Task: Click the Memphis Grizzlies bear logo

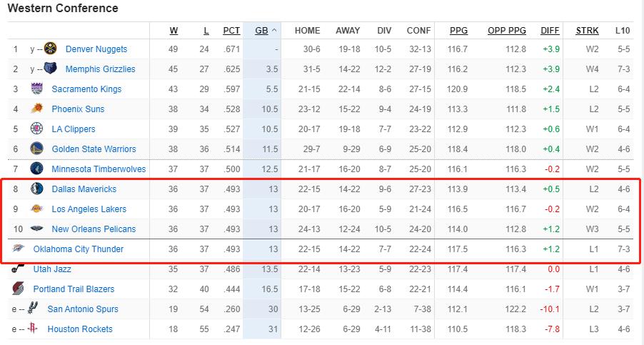Action: click(50, 68)
